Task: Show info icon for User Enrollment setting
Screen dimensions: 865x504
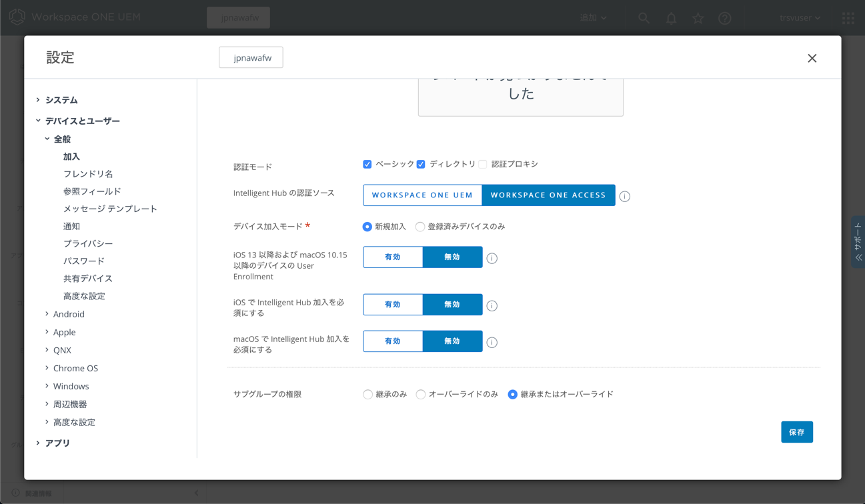Action: [492, 258]
